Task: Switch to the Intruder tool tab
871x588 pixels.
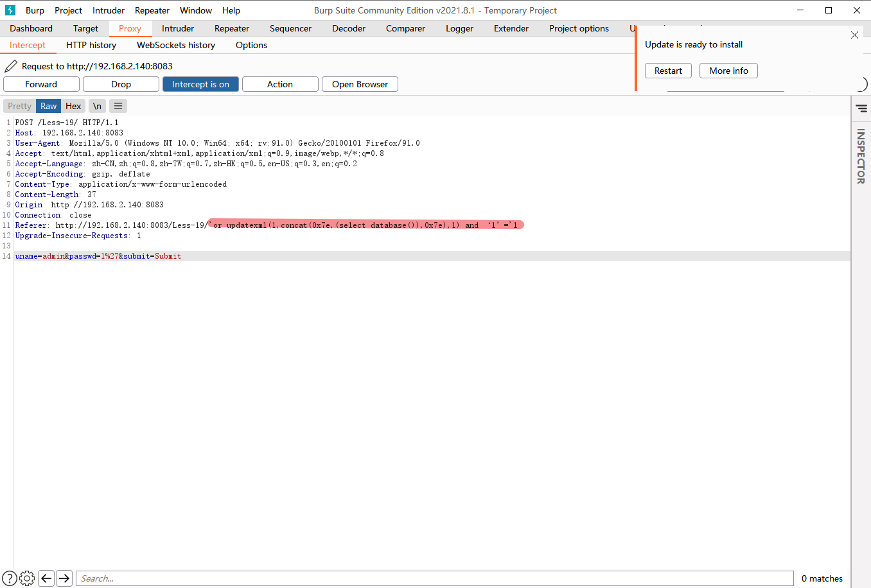Action: point(178,28)
